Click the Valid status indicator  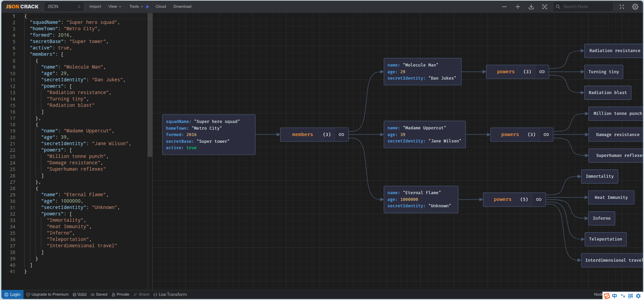[x=80, y=295]
